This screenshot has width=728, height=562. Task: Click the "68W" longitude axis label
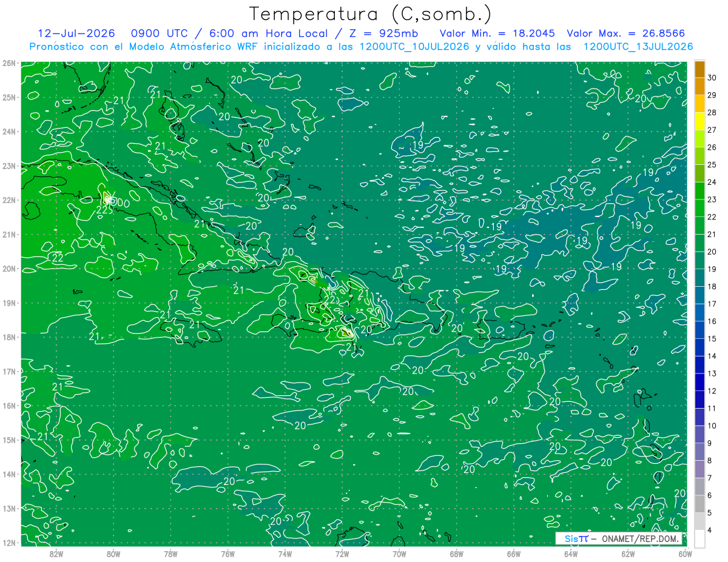coord(456,554)
